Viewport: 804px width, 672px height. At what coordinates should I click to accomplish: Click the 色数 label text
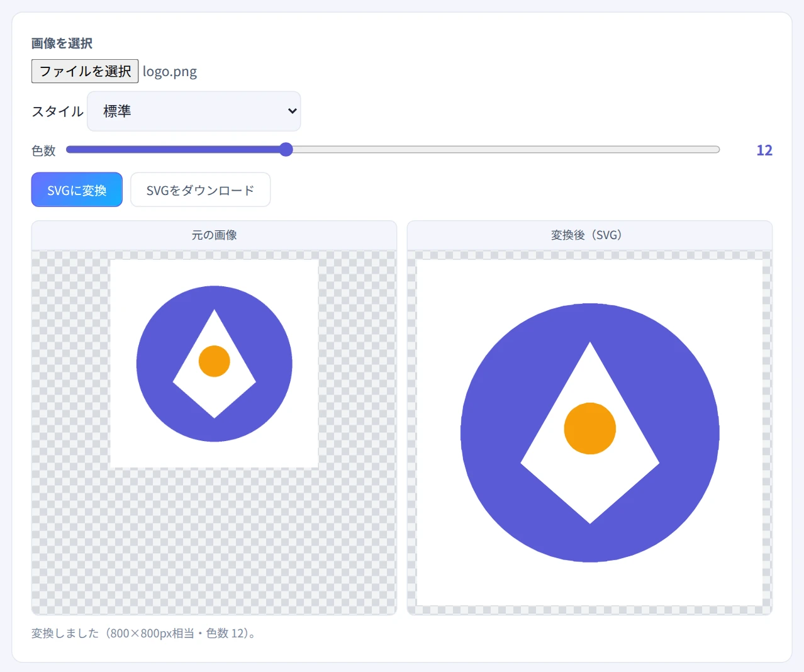click(43, 151)
